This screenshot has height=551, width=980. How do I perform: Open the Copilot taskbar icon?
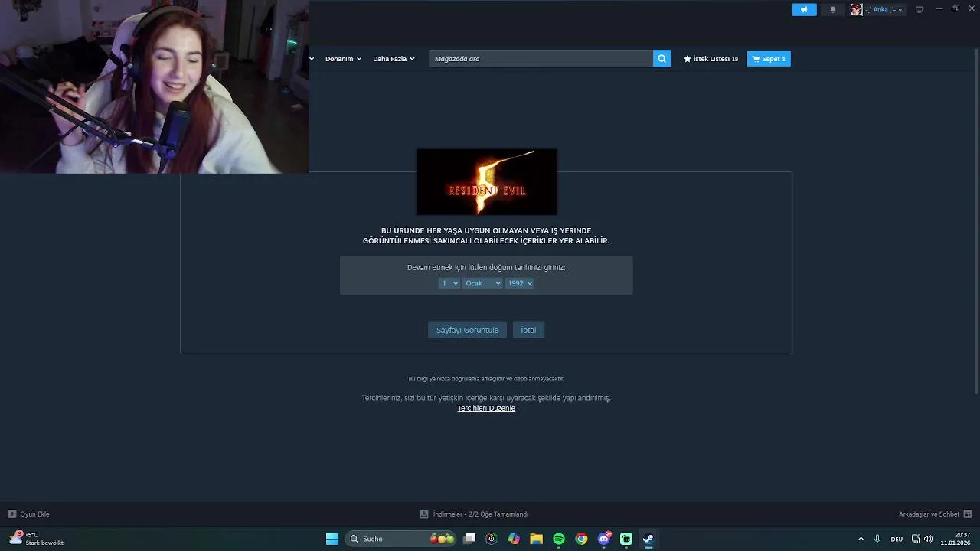514,539
